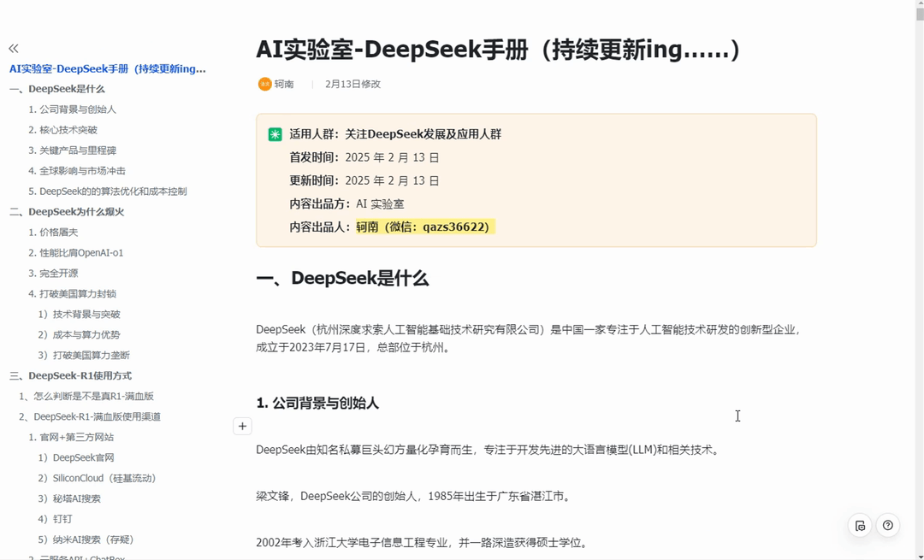This screenshot has height=560, width=924.
Task: Click the plus block-insert button
Action: [242, 427]
